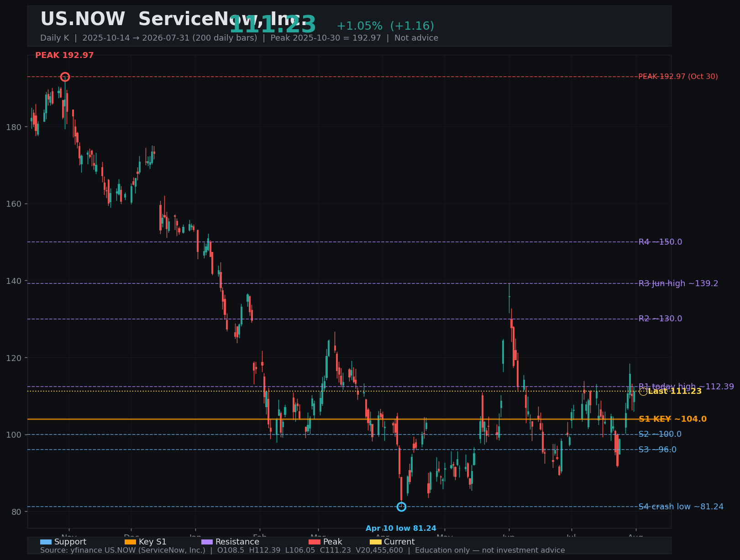Click the "140" y-axis tick label
Image resolution: width=740 pixels, height=560 pixels.
tap(13, 281)
